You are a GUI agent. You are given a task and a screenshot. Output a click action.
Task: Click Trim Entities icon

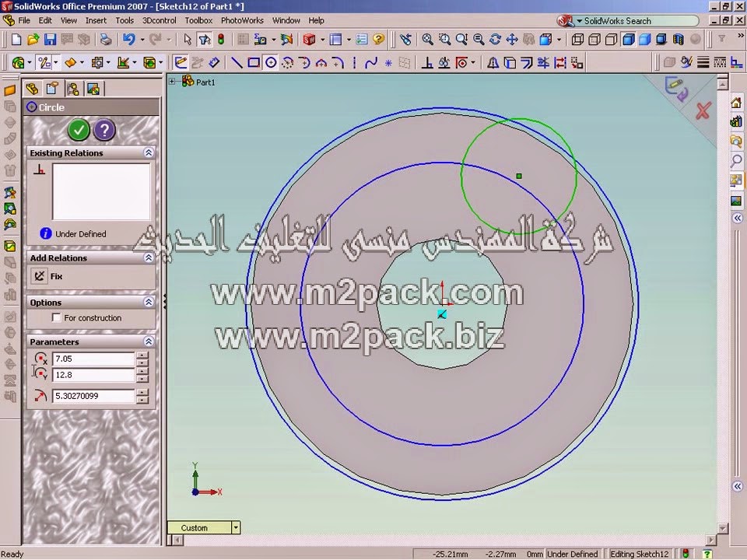pyautogui.click(x=543, y=62)
